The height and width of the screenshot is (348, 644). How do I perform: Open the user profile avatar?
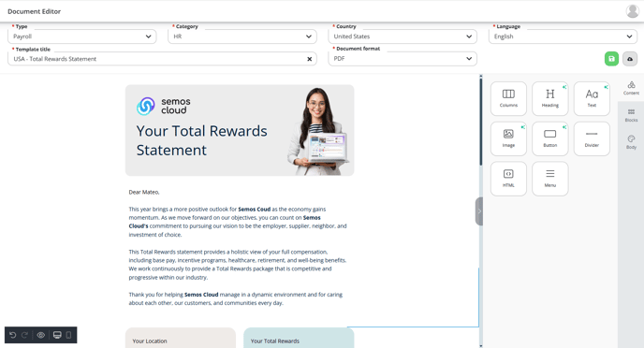pyautogui.click(x=632, y=11)
